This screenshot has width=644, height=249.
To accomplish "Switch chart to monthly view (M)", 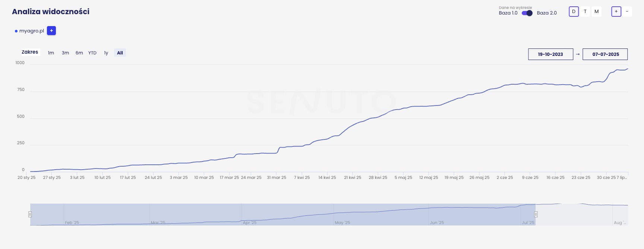I will click(x=597, y=12).
